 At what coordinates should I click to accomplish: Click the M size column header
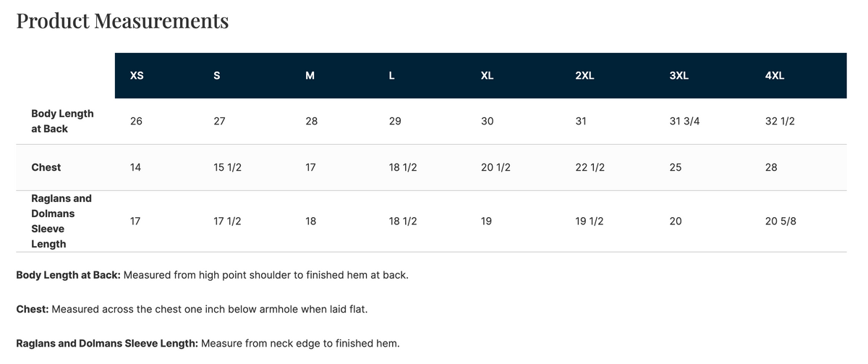click(x=310, y=76)
